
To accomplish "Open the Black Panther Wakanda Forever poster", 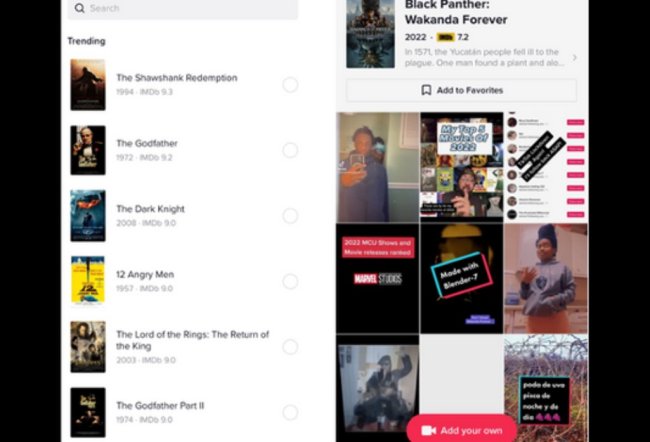I will click(x=371, y=34).
